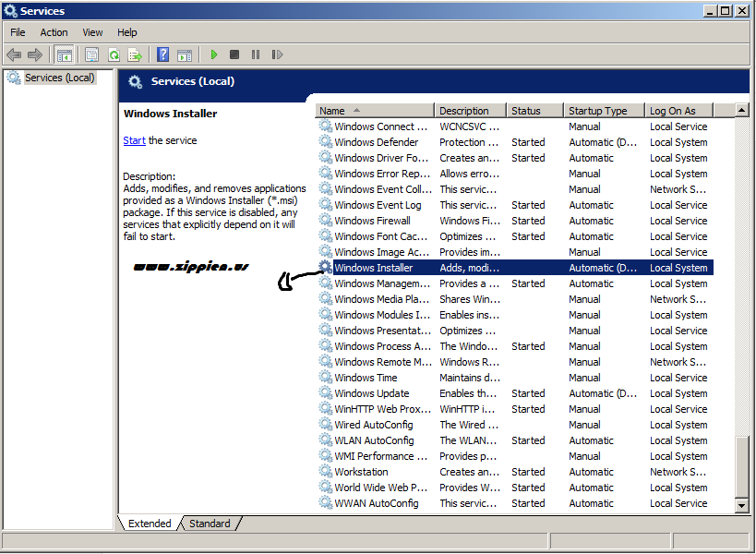
Task: Select the Windows Connect service row
Action: pos(515,126)
